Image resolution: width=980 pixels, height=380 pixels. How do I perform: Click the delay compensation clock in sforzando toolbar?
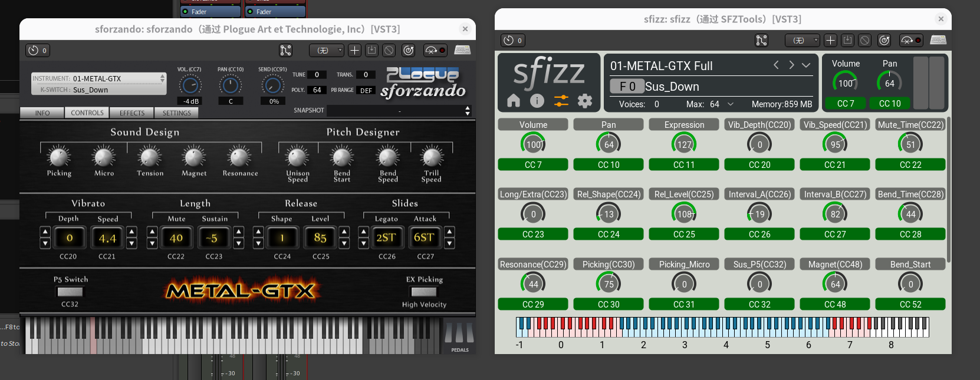pos(38,51)
